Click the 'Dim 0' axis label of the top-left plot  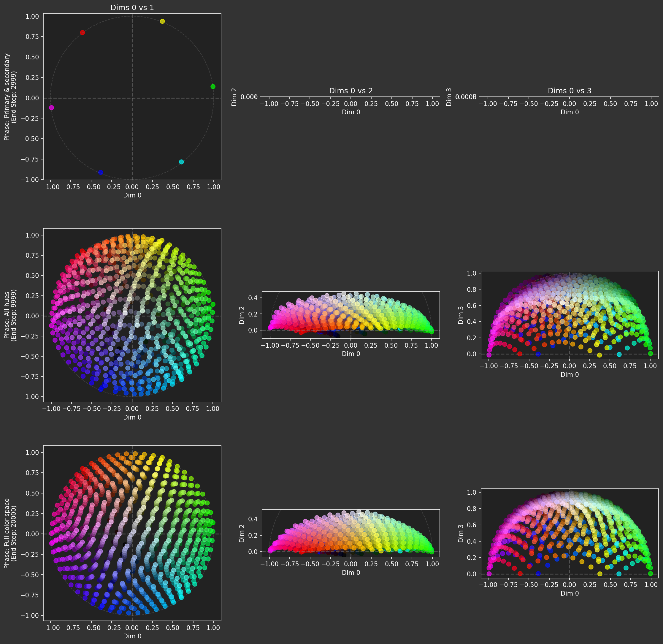(132, 195)
